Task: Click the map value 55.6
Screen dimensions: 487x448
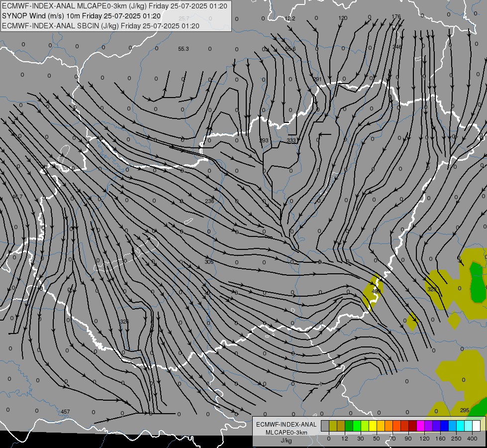Action: [x=291, y=49]
